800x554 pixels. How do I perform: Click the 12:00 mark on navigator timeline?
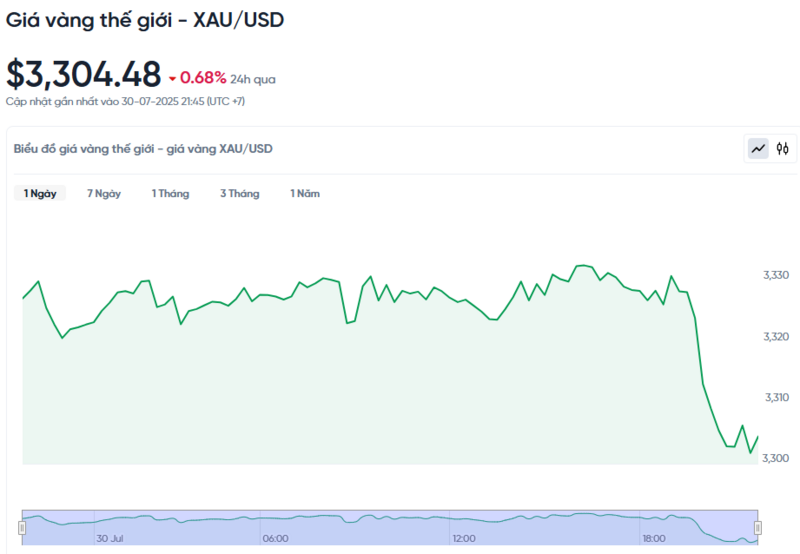coord(464,538)
